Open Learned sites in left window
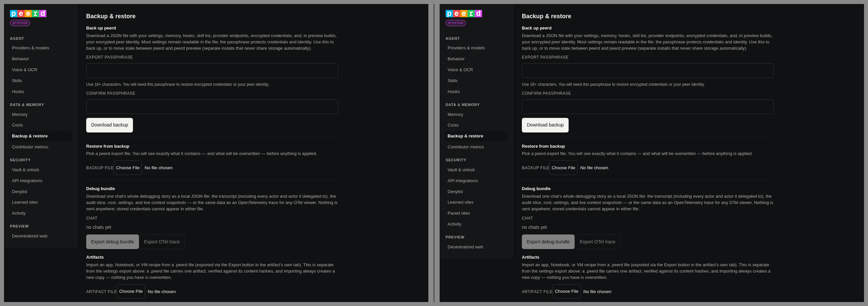Viewport: 868px width, 306px height. [x=40, y=202]
